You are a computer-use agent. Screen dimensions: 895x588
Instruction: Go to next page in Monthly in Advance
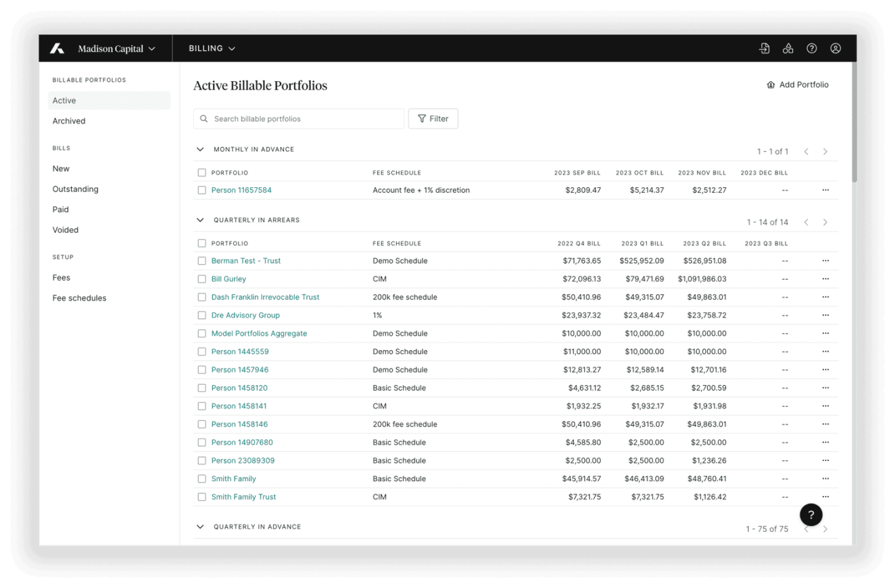tap(825, 152)
